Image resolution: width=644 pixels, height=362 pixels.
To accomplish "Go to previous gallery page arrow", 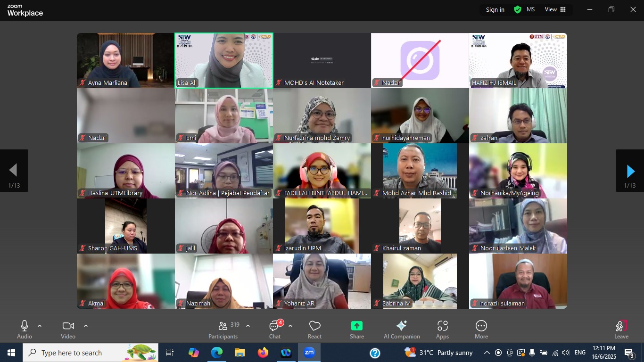I will click(14, 171).
